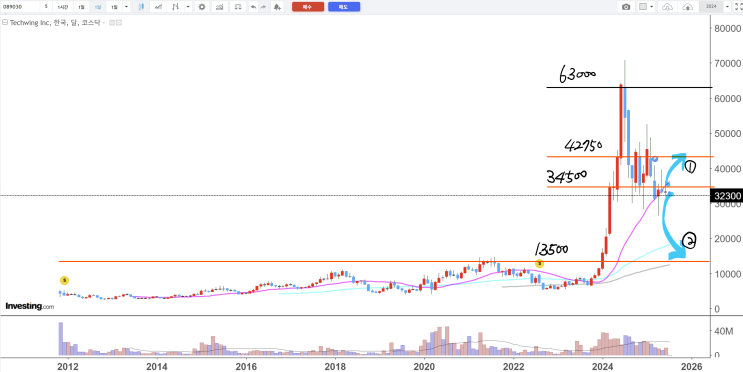This screenshot has width=743, height=372.
Task: Click the 089030 symbol search field
Action: [20, 7]
